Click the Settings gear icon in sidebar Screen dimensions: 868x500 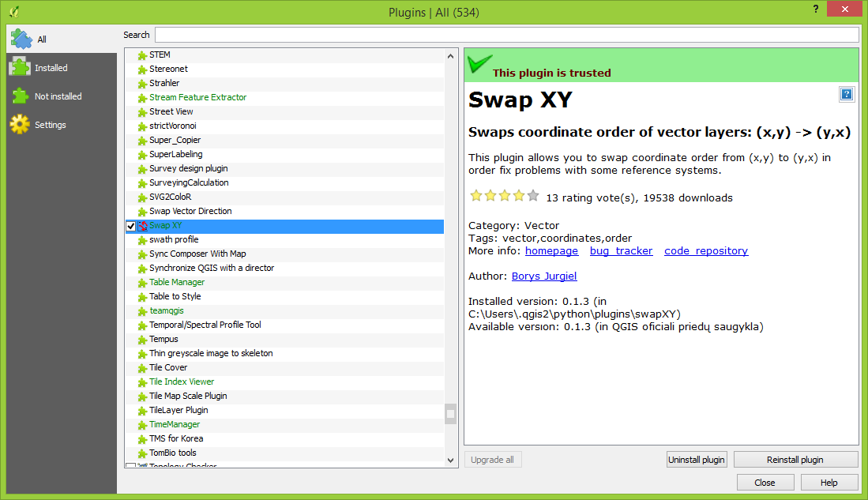tap(20, 125)
